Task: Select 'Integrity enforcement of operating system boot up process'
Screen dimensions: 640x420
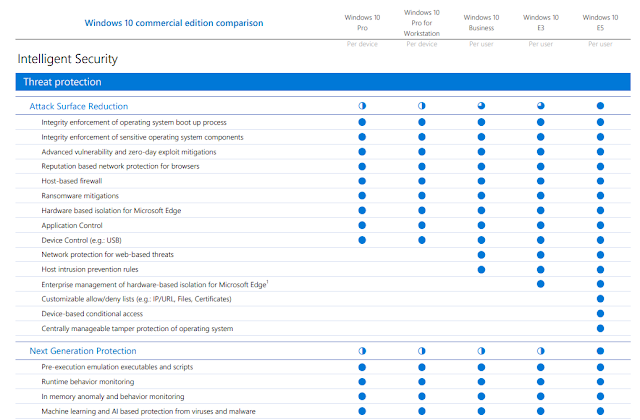Action: tap(134, 122)
